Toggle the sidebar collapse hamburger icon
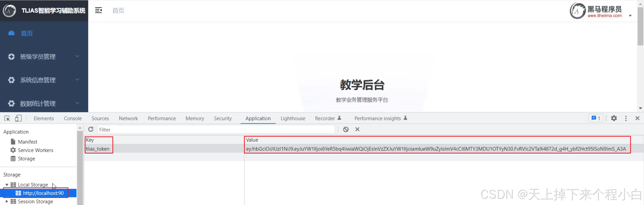The width and height of the screenshot is (644, 205). point(98,10)
